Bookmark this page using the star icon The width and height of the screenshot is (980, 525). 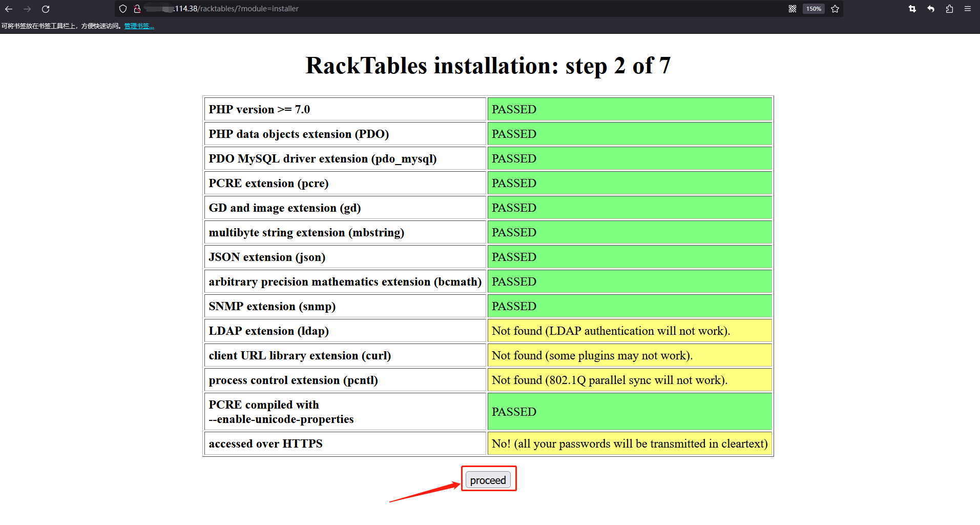(835, 9)
